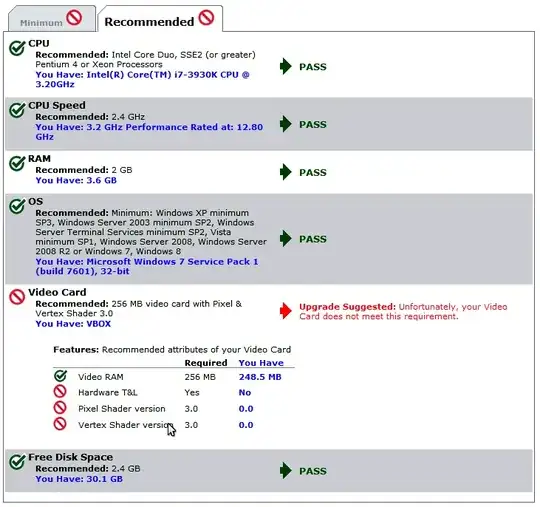Click 'You Have: VBOX' text
Image resolution: width=540 pixels, height=507 pixels.
[73, 324]
